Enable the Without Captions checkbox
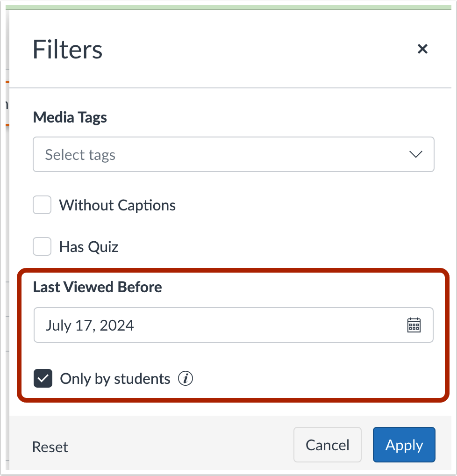Image resolution: width=457 pixels, height=476 pixels. click(x=42, y=205)
